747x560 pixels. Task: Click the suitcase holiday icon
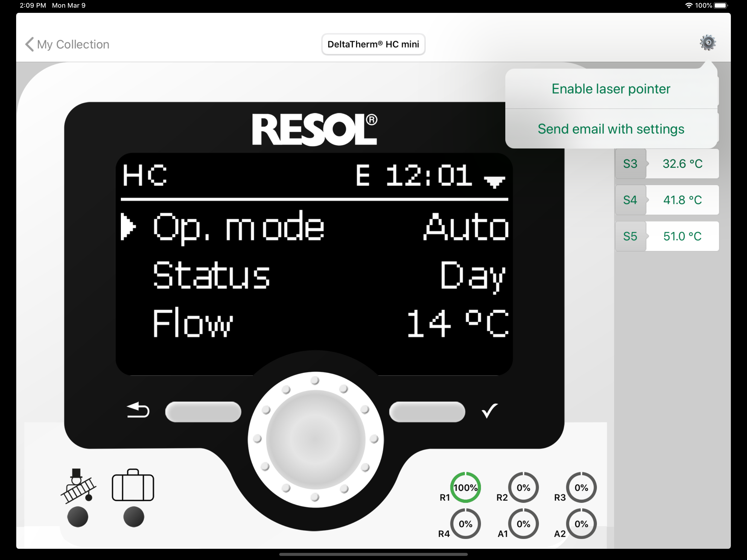coord(133,485)
